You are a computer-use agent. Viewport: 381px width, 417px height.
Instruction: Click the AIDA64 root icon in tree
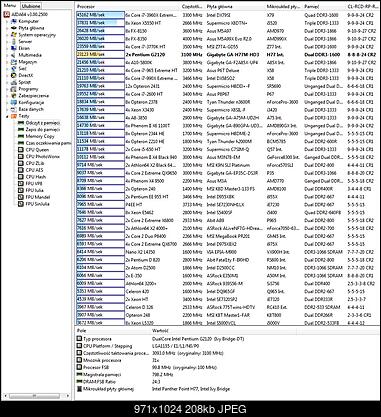coord(6,14)
